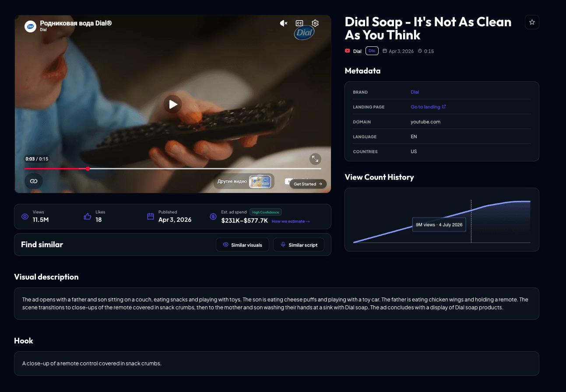This screenshot has height=392, width=566.
Task: Open the 'Другие видео' thumbnail
Action: (260, 181)
